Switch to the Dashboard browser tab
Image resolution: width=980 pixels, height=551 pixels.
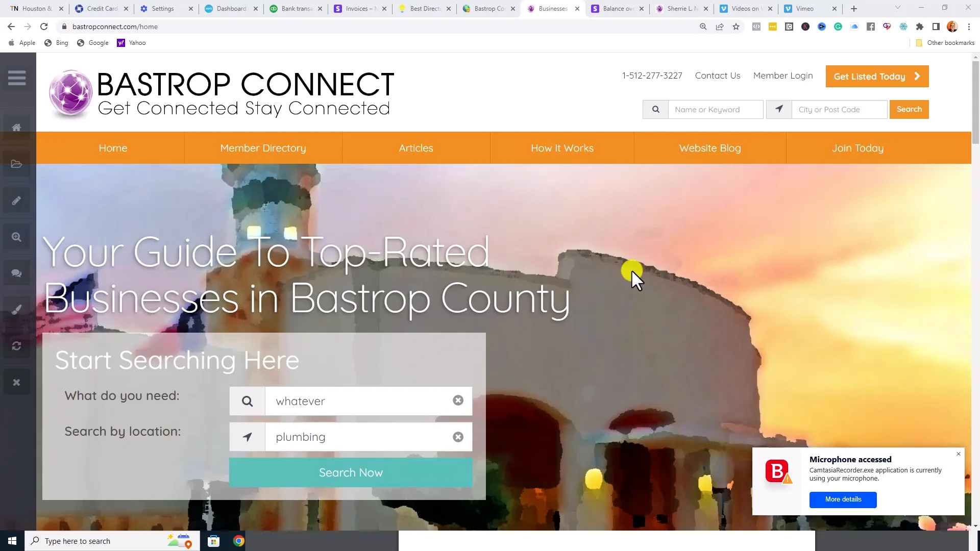pos(231,9)
